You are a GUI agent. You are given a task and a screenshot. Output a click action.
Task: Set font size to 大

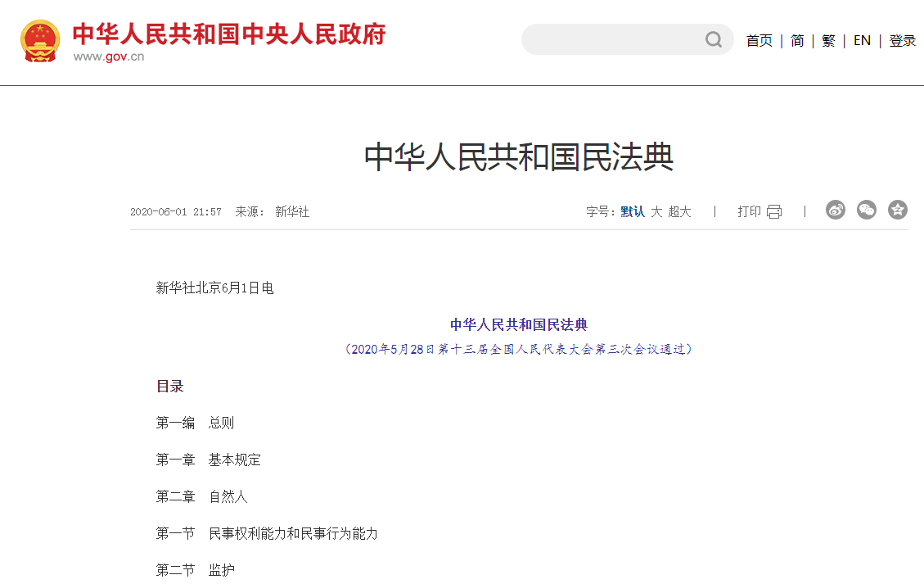click(656, 212)
